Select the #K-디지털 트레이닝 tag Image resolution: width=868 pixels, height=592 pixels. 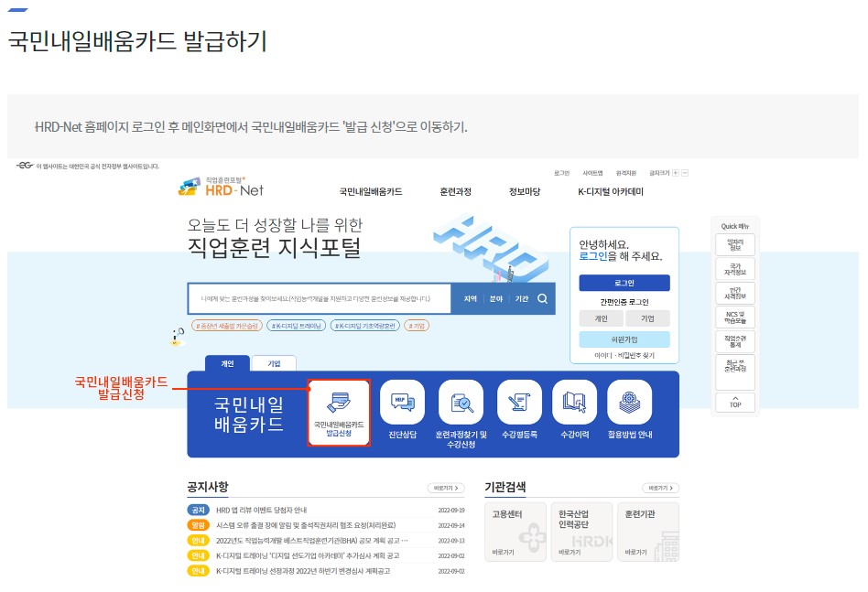point(296,326)
